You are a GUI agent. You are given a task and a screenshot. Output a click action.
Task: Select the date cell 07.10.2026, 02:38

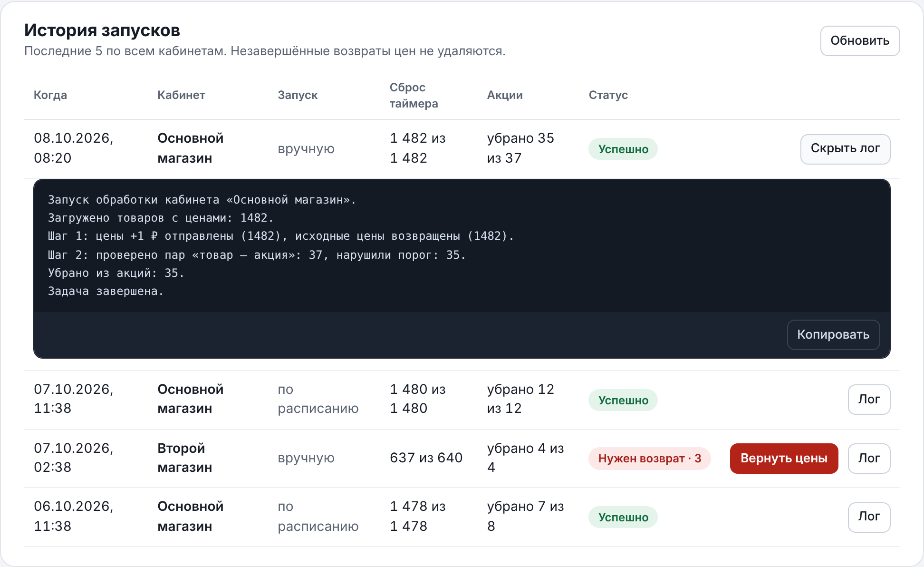pos(73,458)
